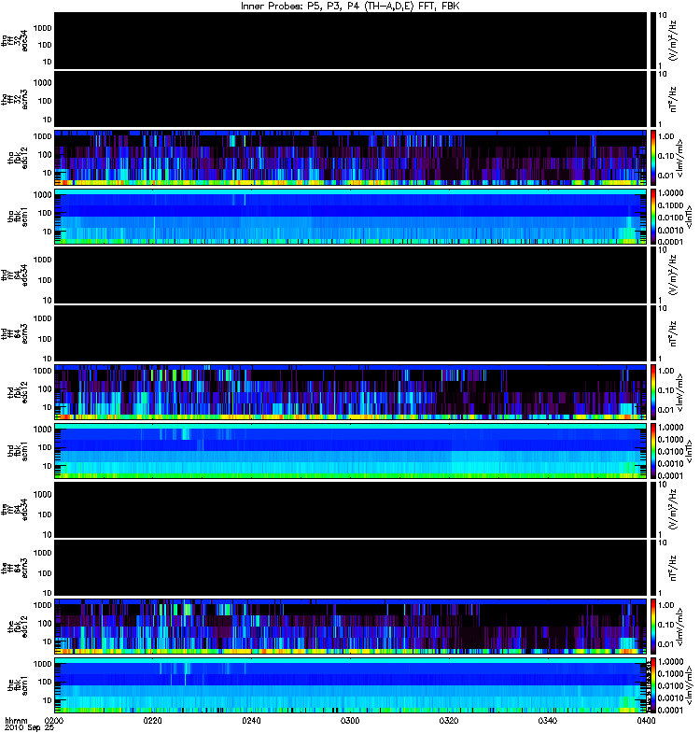Screen dimensions: 700x747
Task: Click the '<|mV/m|>' unit label of tha fbk edc12
Action: [680, 158]
